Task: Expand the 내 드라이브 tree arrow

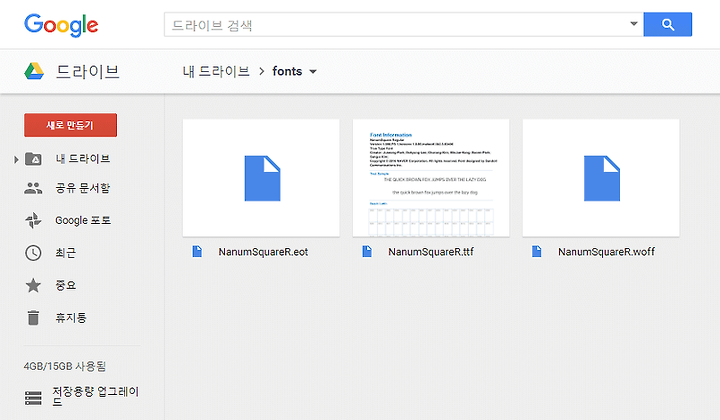Action: (16, 160)
